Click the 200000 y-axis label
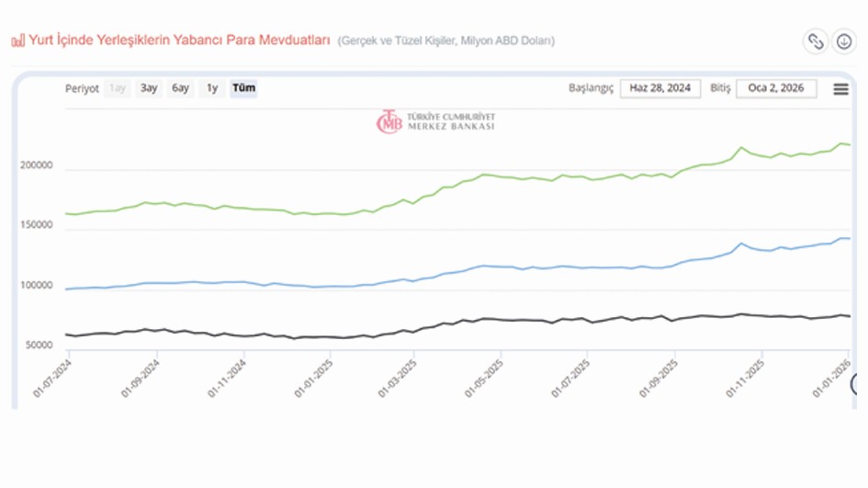This screenshot has width=868, height=488. coord(36,167)
